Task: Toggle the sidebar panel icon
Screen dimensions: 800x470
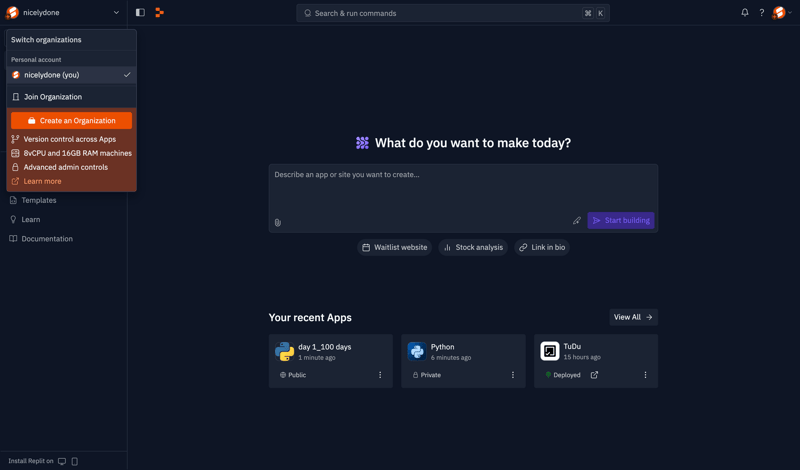Action: [x=140, y=12]
